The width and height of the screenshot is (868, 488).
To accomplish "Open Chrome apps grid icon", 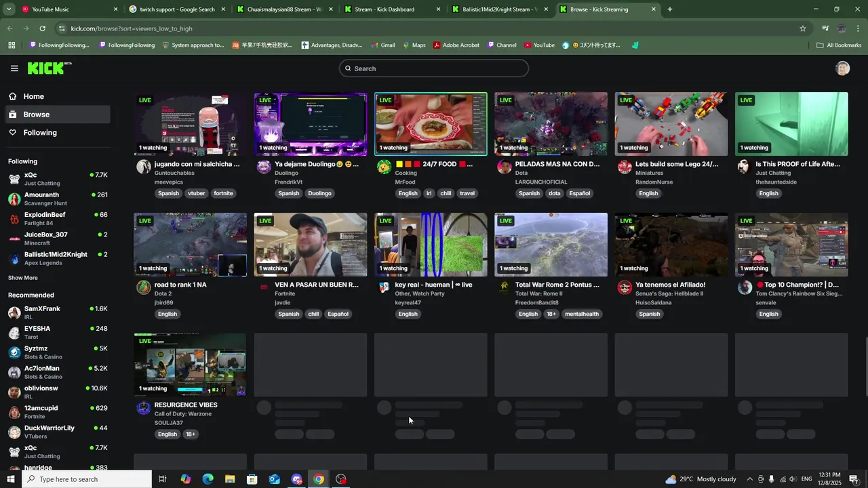I will pos(12,45).
